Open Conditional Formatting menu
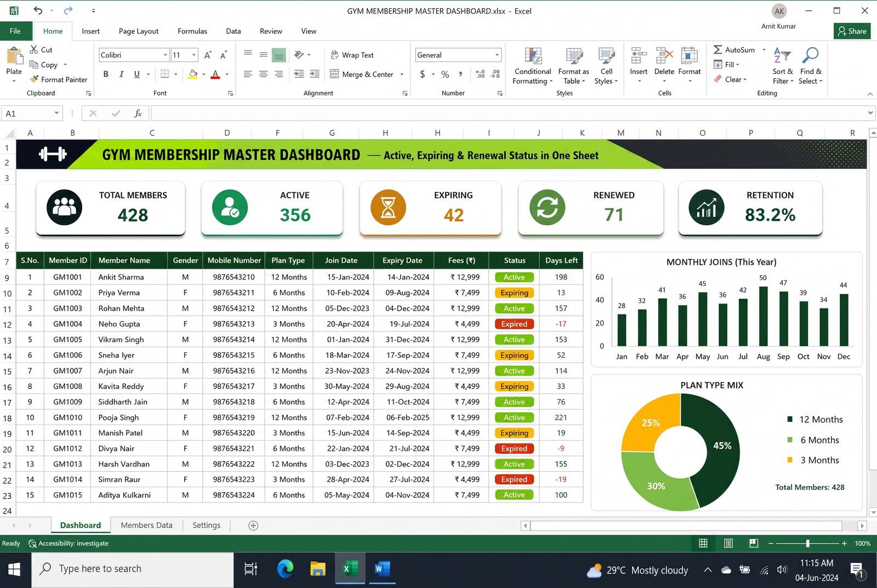The image size is (877, 588). pyautogui.click(x=532, y=66)
